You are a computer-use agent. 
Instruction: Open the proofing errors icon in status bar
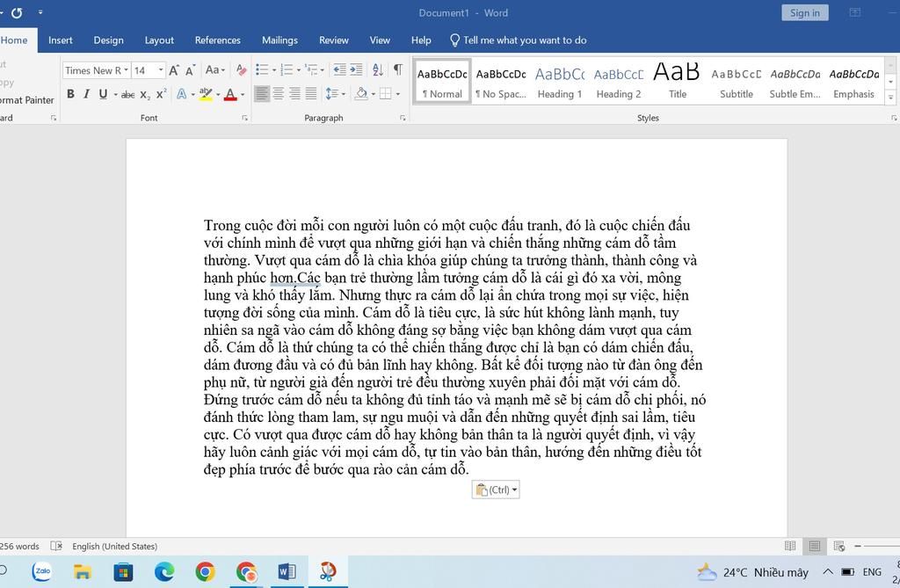pos(56,546)
